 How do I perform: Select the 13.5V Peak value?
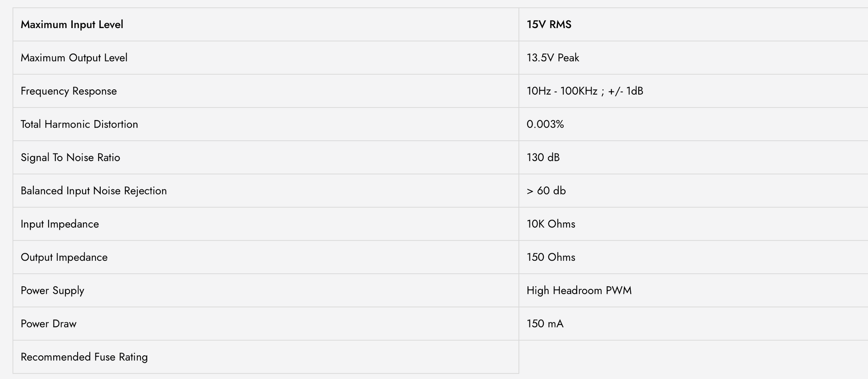[x=553, y=58]
